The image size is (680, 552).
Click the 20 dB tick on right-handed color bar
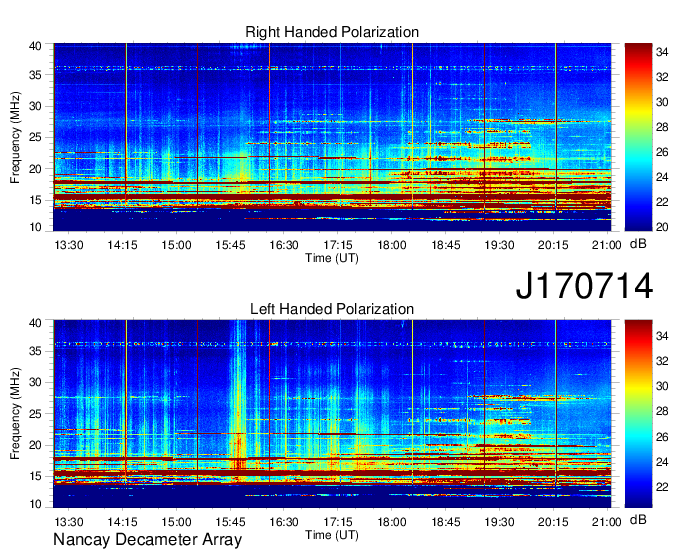[662, 227]
